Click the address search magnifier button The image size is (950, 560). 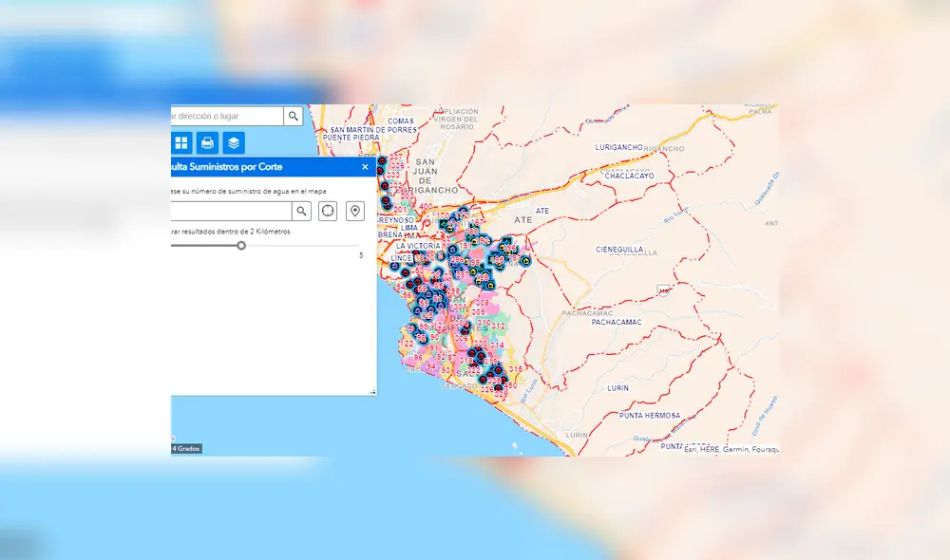[294, 116]
